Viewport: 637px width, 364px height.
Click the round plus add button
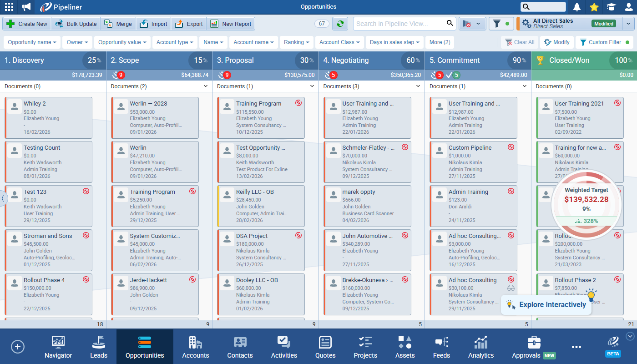(x=18, y=347)
